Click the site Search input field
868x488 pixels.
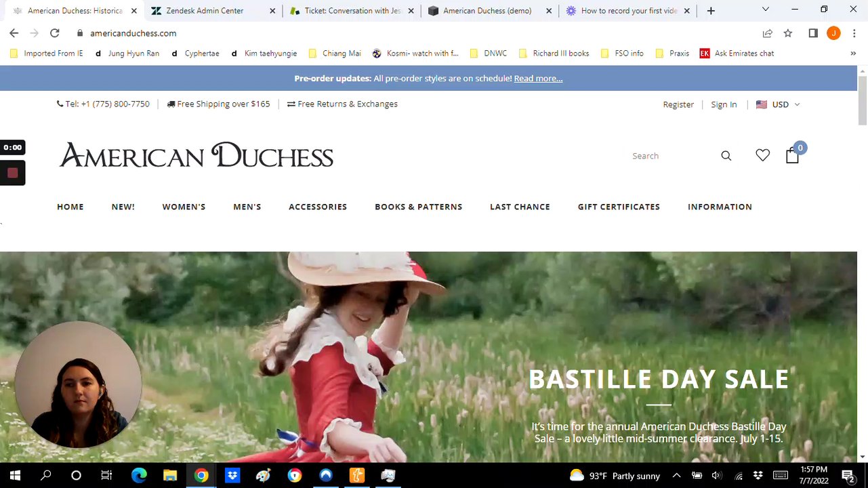(x=671, y=156)
